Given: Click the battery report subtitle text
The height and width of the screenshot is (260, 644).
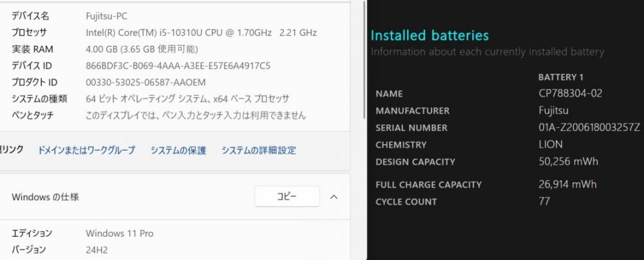Looking at the screenshot, I should click(x=488, y=52).
